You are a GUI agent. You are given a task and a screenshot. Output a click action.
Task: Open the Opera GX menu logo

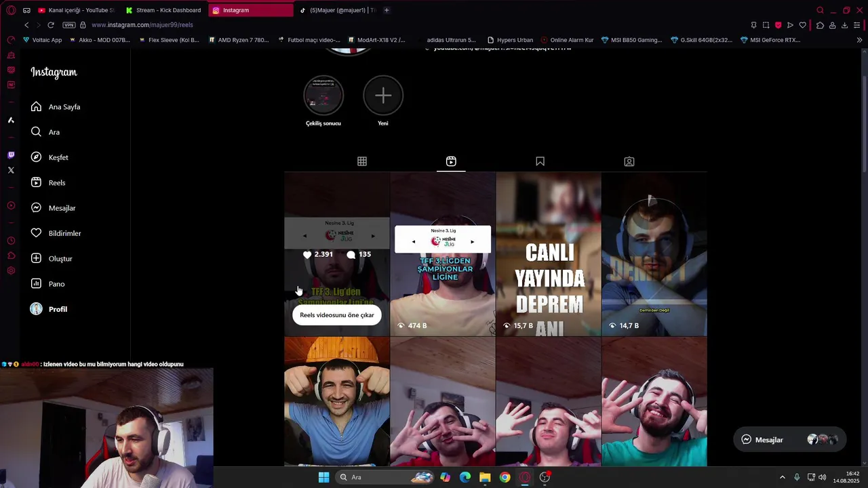coord(11,10)
